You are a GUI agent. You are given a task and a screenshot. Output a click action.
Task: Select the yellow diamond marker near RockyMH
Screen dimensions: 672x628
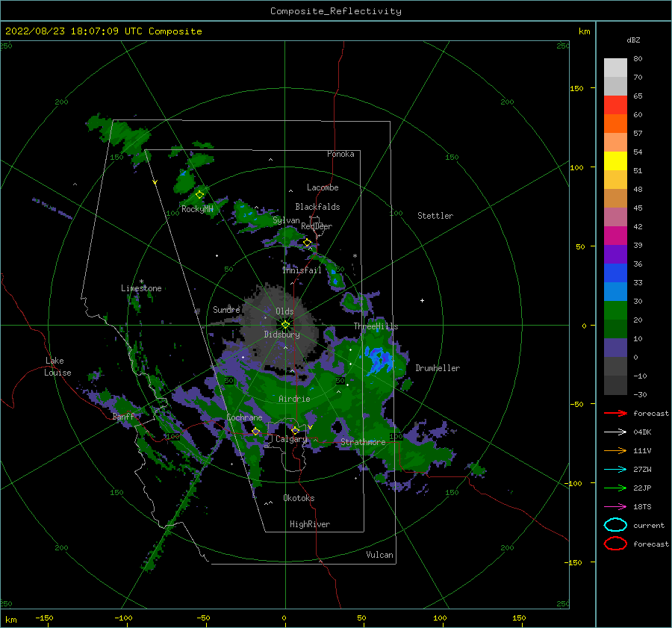tap(199, 195)
